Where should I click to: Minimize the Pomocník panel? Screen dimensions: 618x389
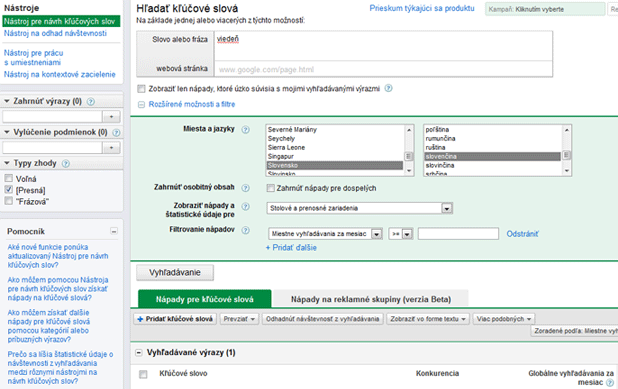coord(114,231)
